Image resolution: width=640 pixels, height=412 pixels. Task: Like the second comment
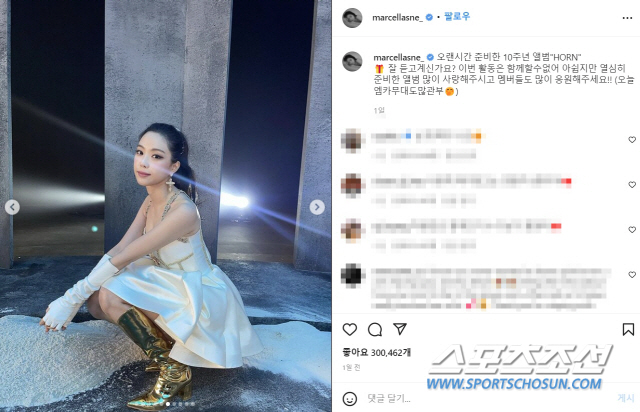[632, 185]
